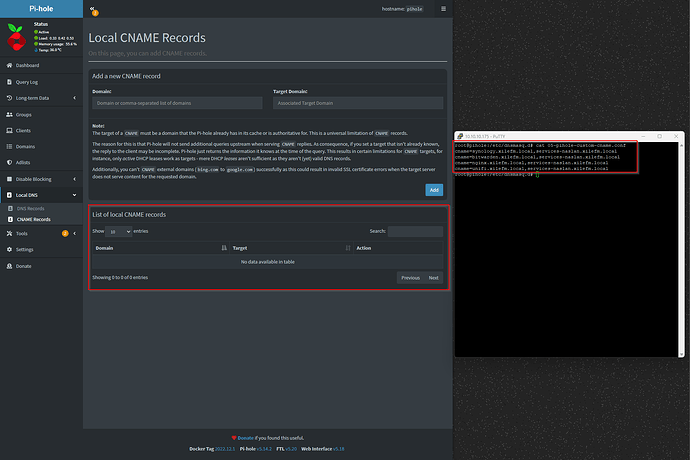The height and width of the screenshot is (460, 690).
Task: Open Adlists via the shield icon
Action: 8,161
